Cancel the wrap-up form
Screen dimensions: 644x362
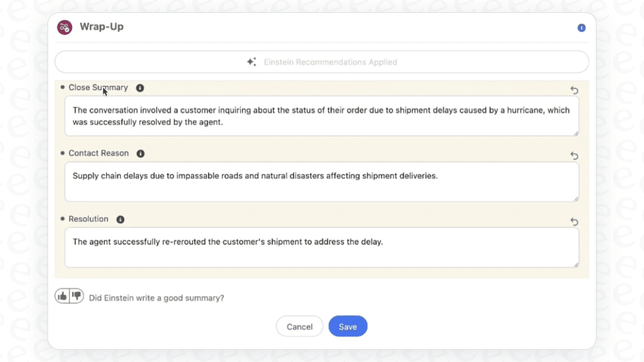pos(299,326)
